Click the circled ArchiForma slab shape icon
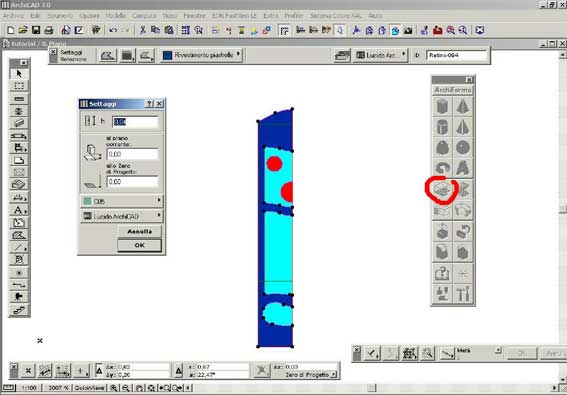567x395 pixels. 442,190
